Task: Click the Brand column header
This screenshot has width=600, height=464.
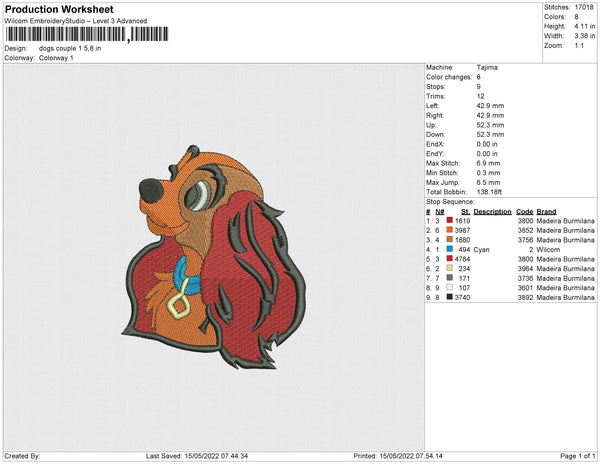Action: tap(546, 212)
